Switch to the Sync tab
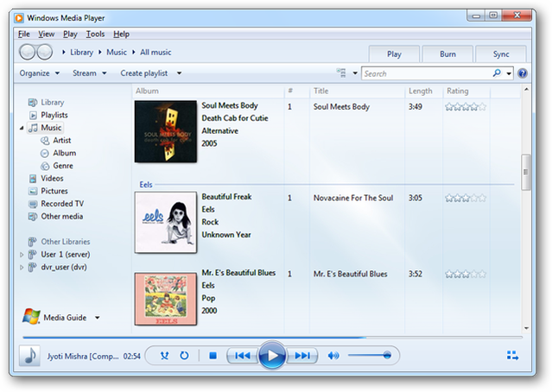This screenshot has width=552, height=392. (501, 54)
